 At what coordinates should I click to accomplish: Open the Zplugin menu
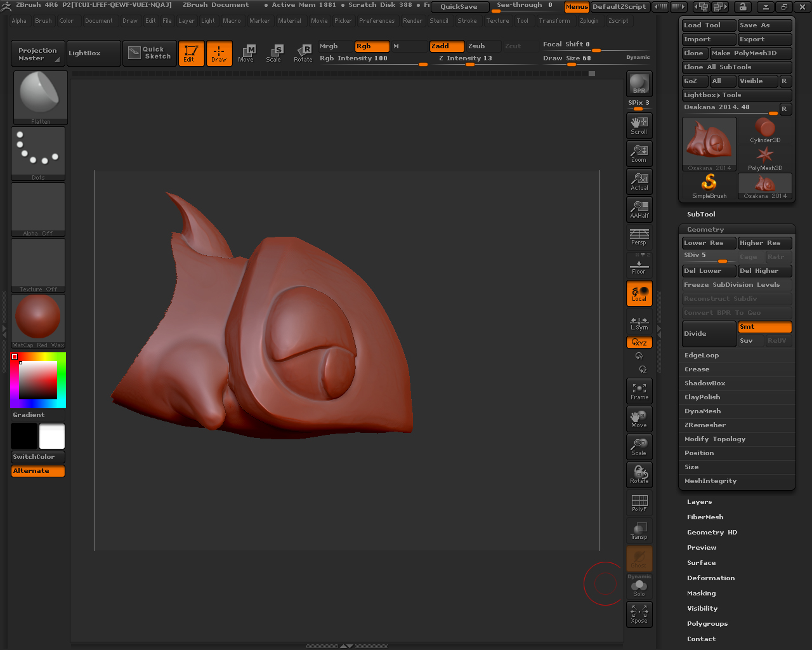pyautogui.click(x=589, y=21)
